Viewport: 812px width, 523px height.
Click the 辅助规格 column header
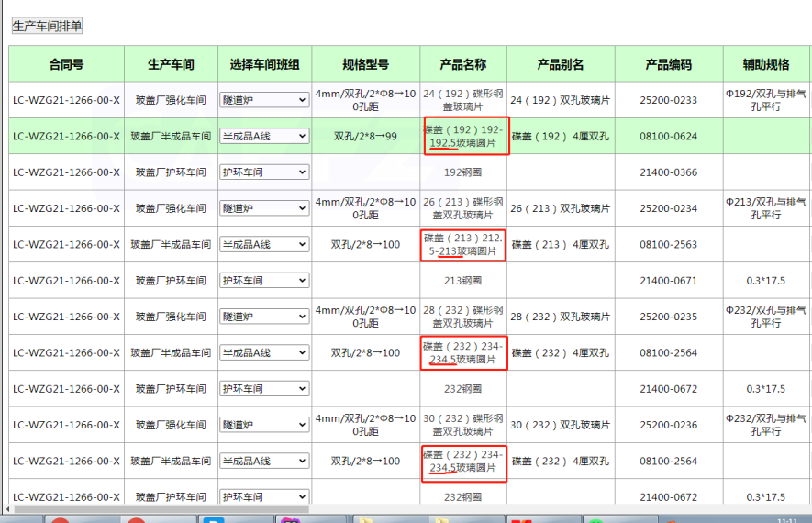pos(766,64)
